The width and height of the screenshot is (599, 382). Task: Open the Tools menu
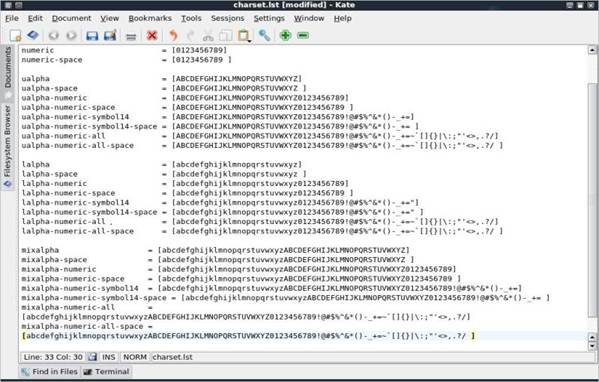click(191, 18)
